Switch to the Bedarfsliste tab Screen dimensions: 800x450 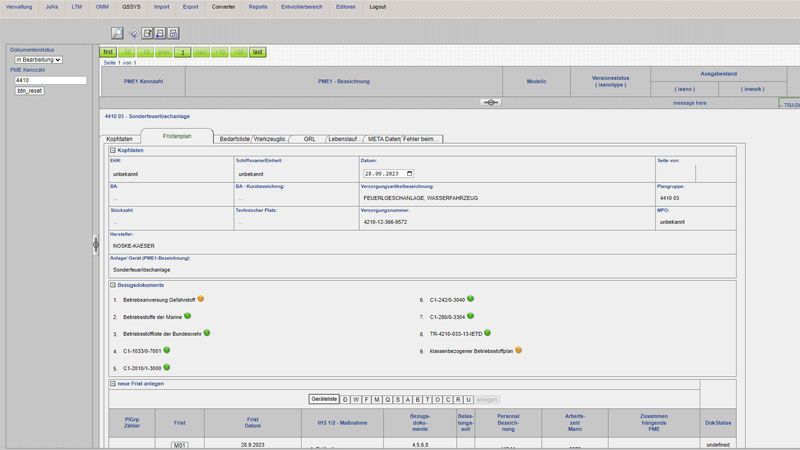pos(235,138)
